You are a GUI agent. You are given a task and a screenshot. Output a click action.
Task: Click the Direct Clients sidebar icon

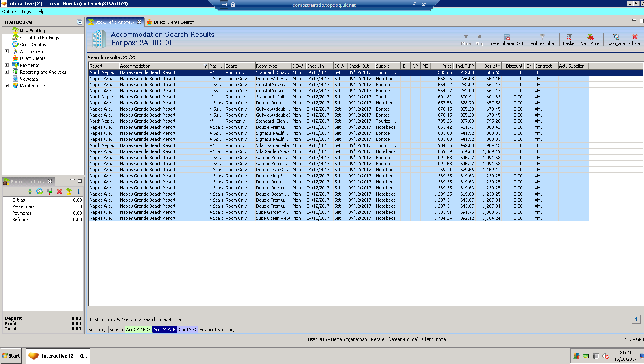coord(15,58)
